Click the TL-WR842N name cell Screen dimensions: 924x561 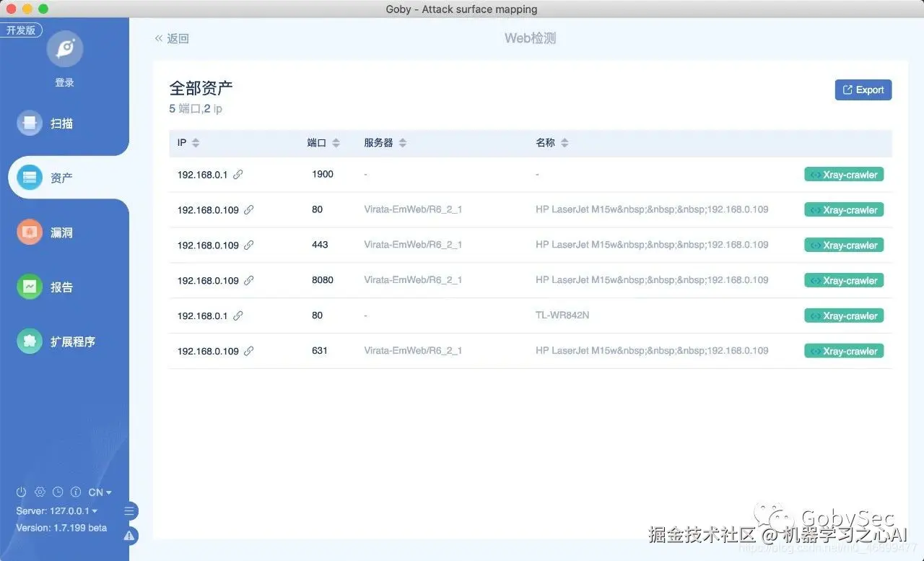(x=562, y=316)
